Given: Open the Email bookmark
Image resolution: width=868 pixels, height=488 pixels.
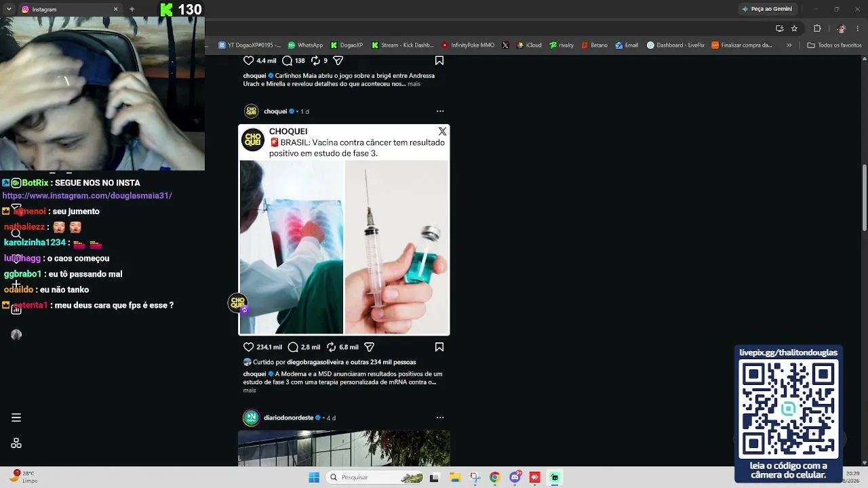Looking at the screenshot, I should click(x=627, y=45).
